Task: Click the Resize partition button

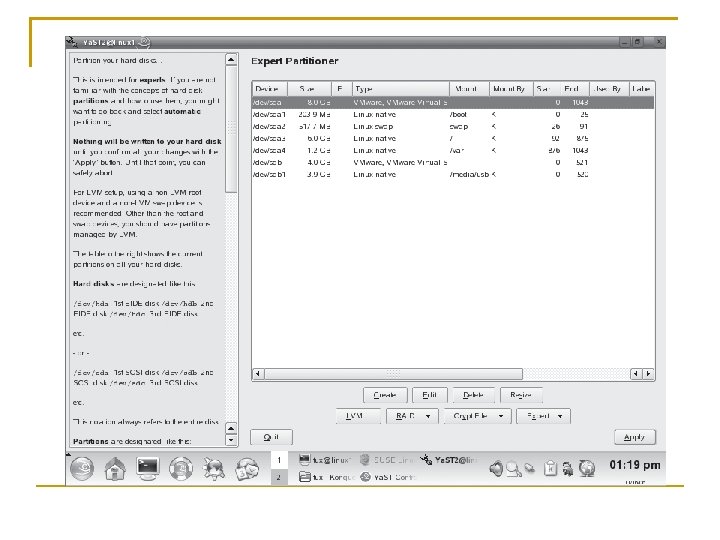Action: 521,395
